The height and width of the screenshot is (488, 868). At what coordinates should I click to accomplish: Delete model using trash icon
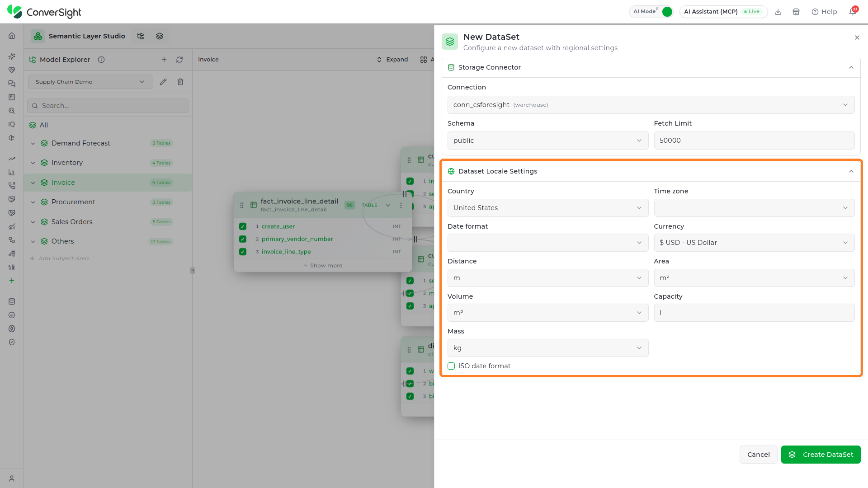tap(180, 82)
